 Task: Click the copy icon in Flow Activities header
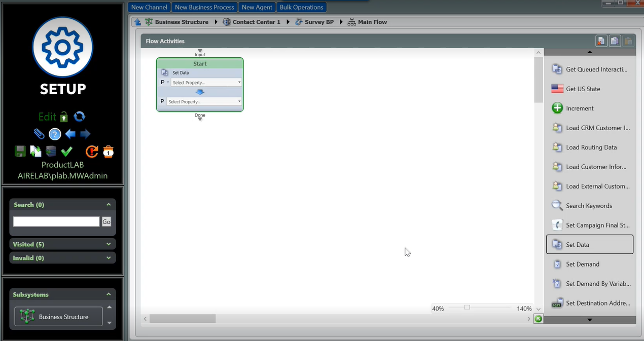tap(614, 41)
